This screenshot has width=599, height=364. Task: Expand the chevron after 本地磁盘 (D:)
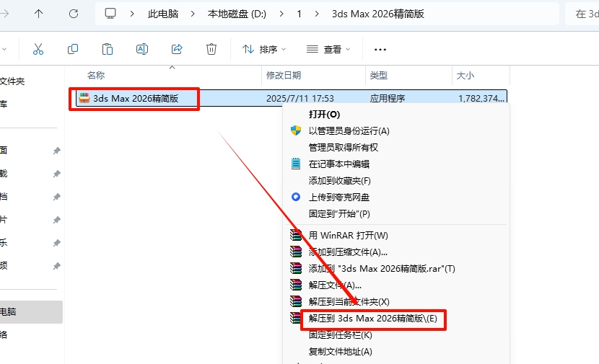[281, 14]
